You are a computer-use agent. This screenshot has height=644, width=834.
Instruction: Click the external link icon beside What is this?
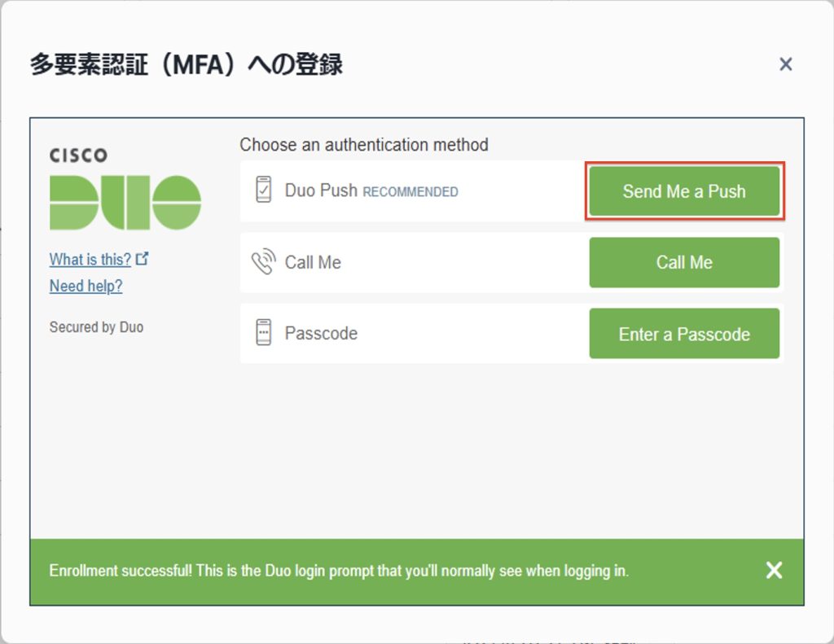(143, 259)
